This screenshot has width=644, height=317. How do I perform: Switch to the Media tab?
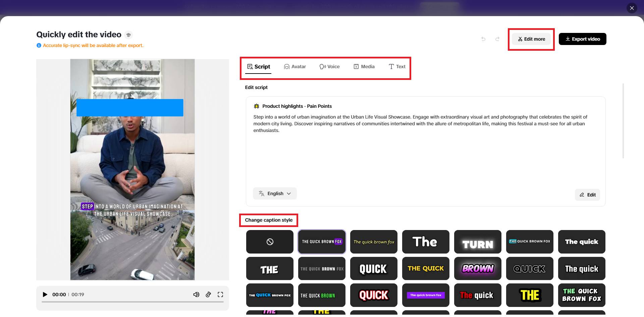click(364, 66)
